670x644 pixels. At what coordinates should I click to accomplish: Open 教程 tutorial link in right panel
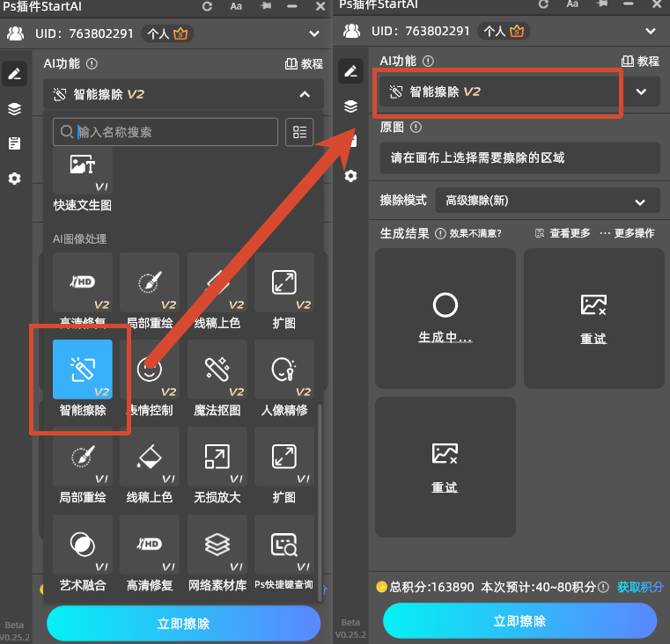point(640,62)
